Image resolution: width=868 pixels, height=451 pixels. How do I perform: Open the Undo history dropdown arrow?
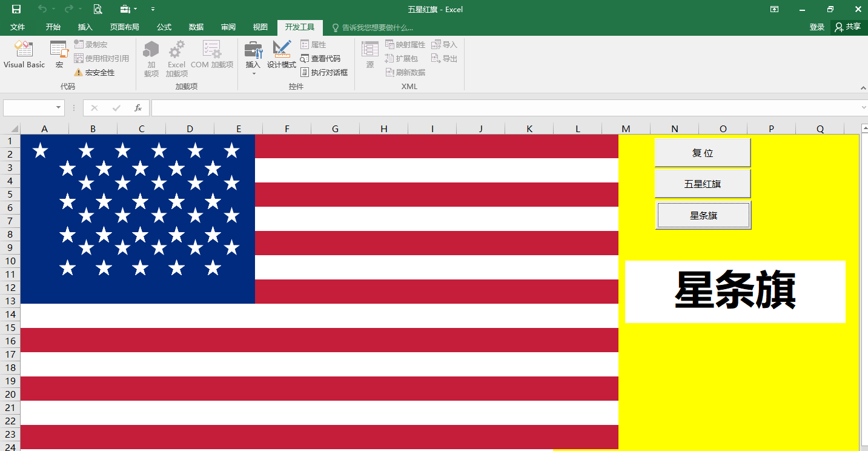[x=53, y=9]
